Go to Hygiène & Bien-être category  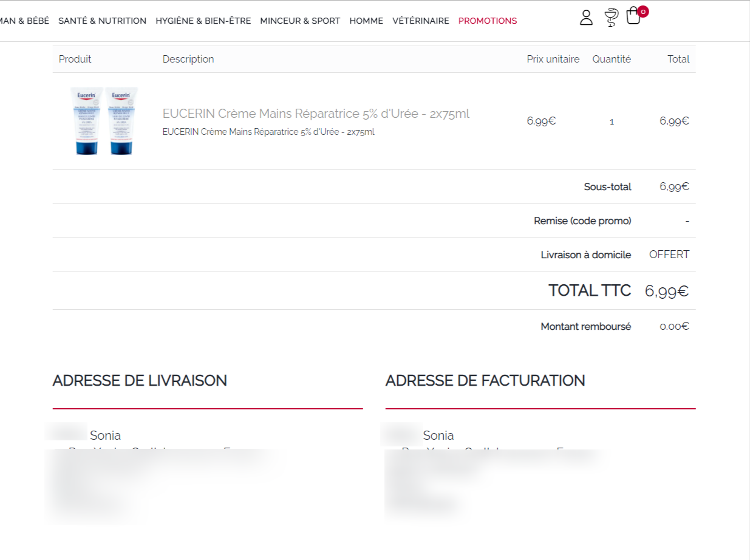click(x=203, y=21)
